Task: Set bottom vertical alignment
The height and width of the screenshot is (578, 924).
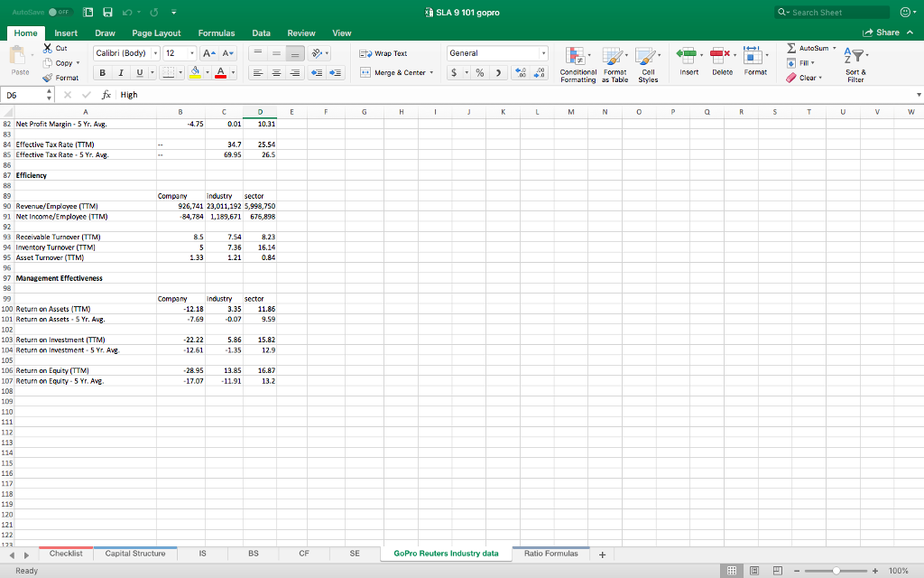Action: pyautogui.click(x=295, y=53)
